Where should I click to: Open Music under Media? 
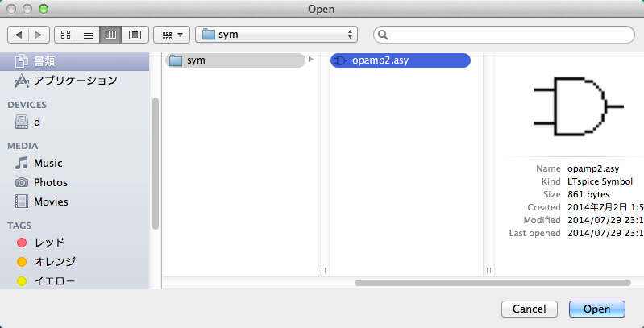pyautogui.click(x=74, y=163)
